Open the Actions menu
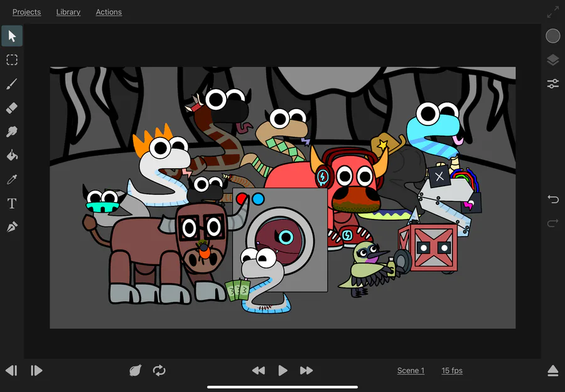 109,12
